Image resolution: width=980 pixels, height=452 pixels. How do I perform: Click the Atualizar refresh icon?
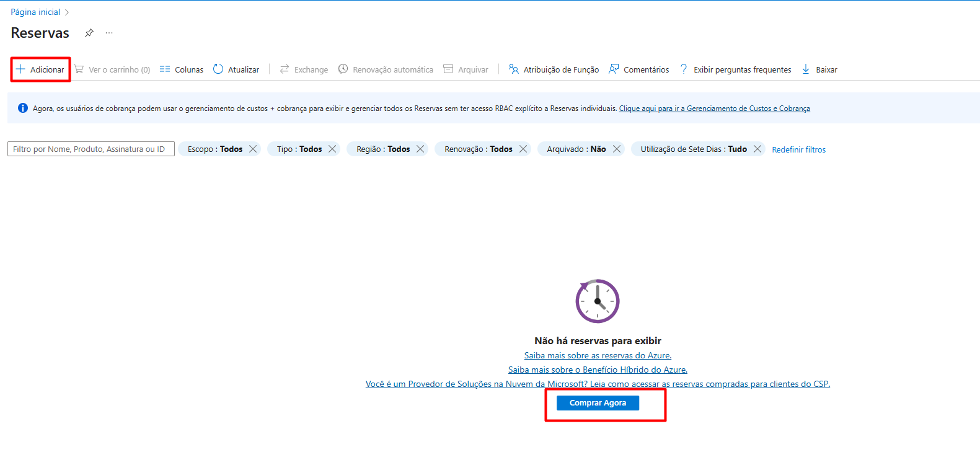click(218, 69)
